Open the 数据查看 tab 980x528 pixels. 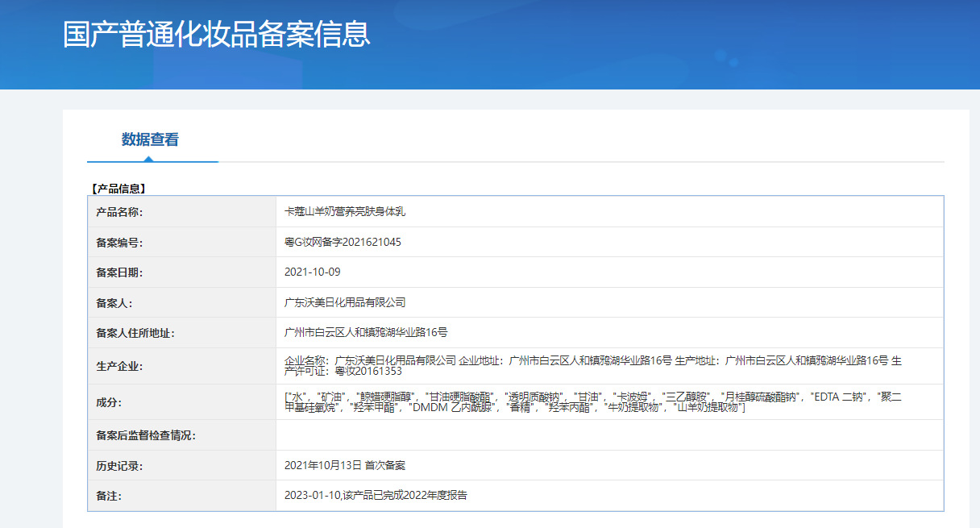(x=151, y=139)
